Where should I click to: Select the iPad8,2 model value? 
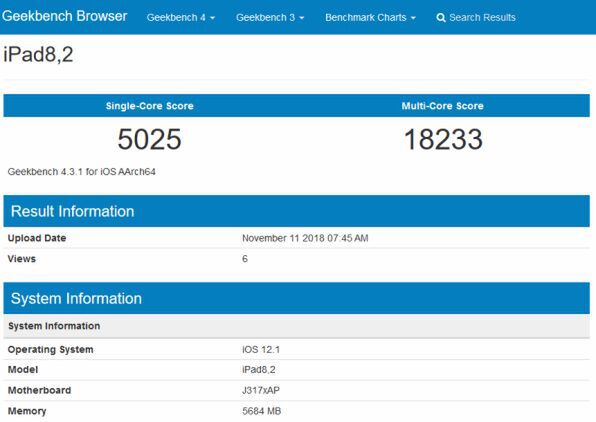pyautogui.click(x=258, y=370)
